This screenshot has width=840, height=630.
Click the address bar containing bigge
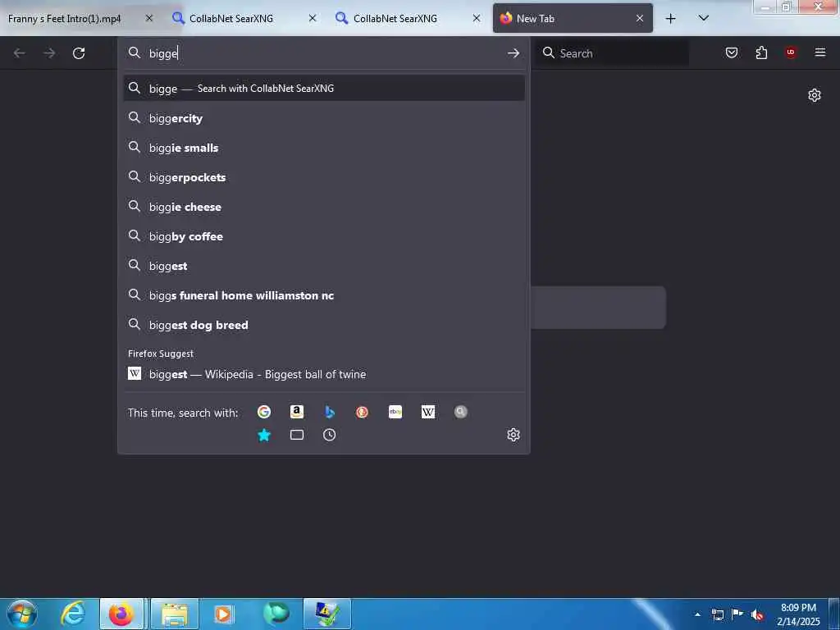coord(323,53)
